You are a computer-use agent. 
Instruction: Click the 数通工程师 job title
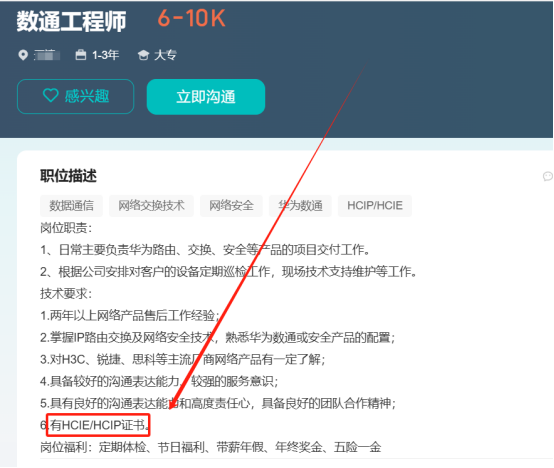coord(71,21)
